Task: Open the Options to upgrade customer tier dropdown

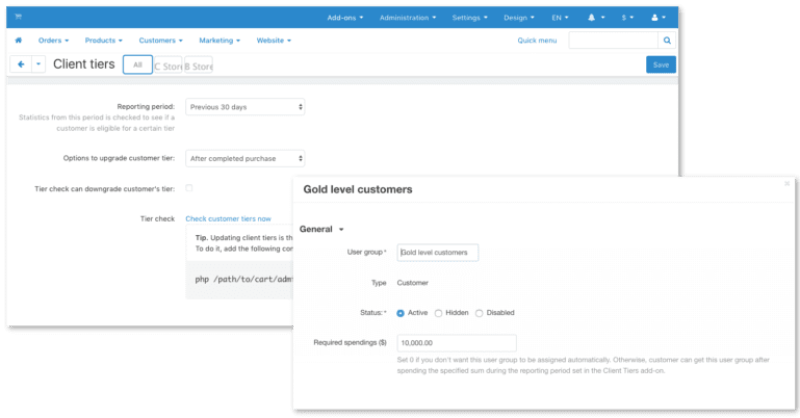Action: coord(245,158)
